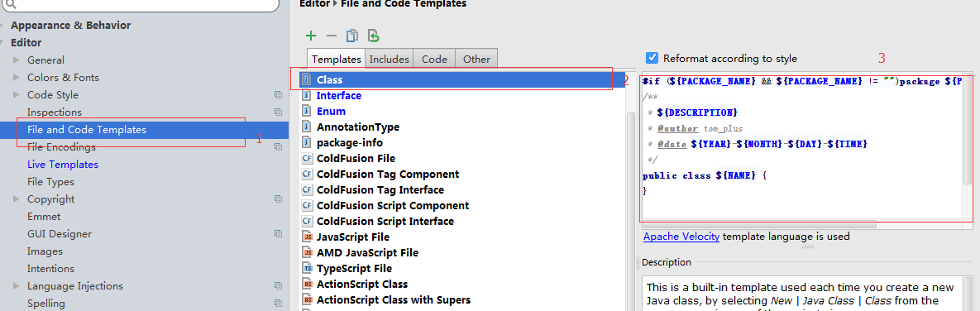
Task: Select the Enum template icon
Action: coord(307,111)
